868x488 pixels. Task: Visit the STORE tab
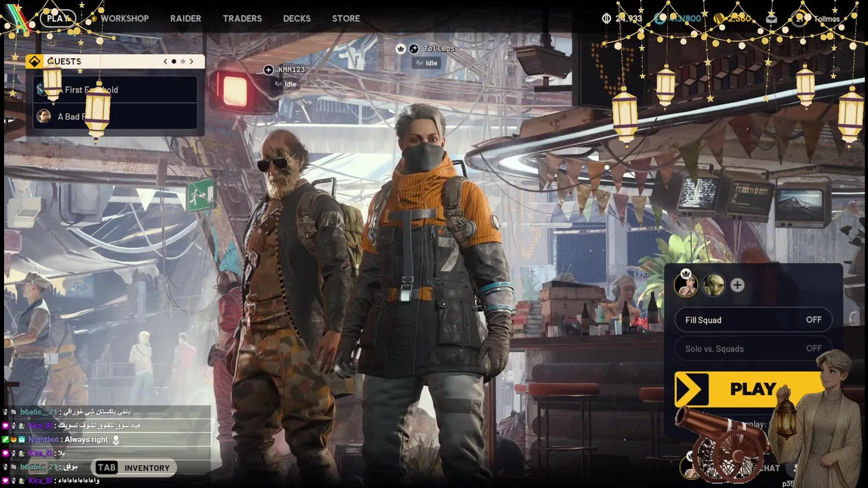(x=346, y=18)
